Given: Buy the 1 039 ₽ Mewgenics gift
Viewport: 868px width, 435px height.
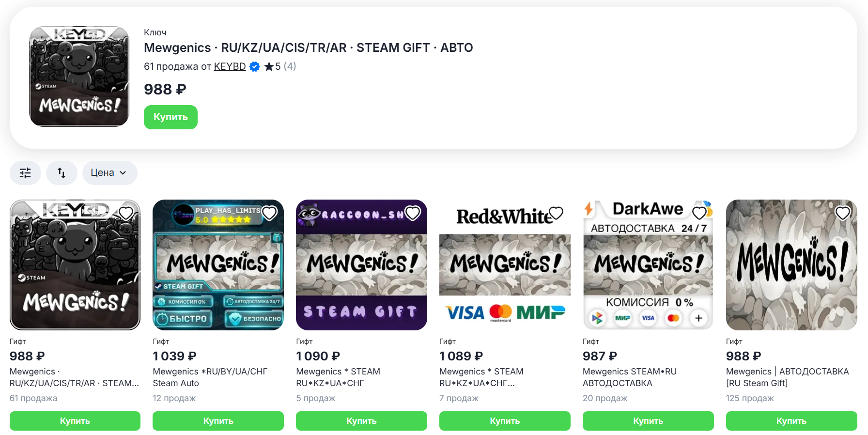Looking at the screenshot, I should (x=218, y=421).
